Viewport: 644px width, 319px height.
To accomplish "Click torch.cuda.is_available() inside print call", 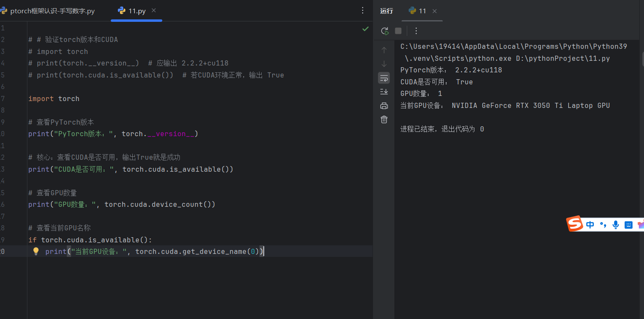I will [176, 169].
